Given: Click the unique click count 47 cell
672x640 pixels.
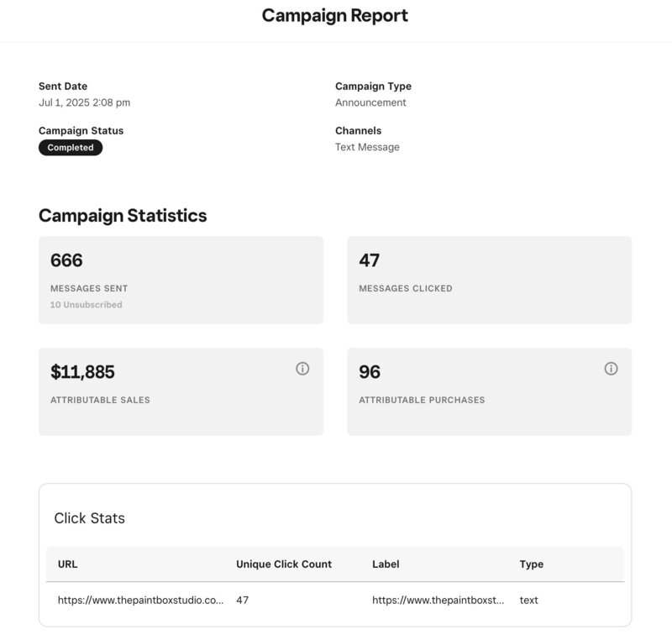Looking at the screenshot, I should click(x=243, y=600).
